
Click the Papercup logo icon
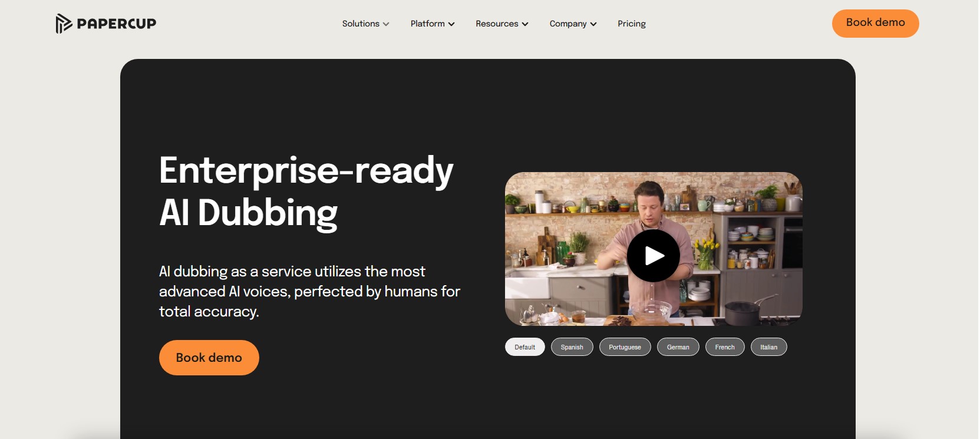64,24
